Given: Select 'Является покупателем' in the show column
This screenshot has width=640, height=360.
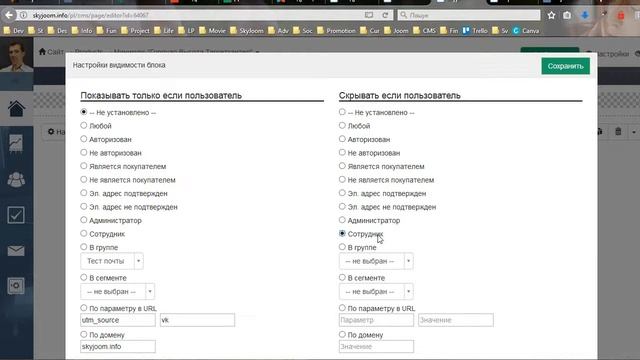Looking at the screenshot, I should point(84,166).
